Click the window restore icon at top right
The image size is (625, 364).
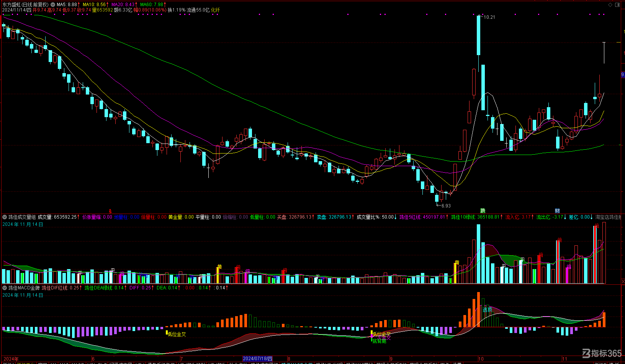617,5
